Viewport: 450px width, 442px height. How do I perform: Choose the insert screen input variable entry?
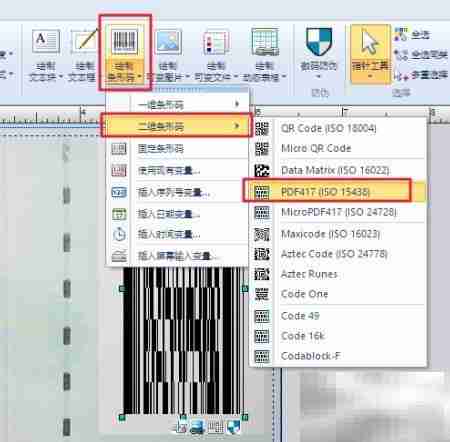[x=178, y=256]
